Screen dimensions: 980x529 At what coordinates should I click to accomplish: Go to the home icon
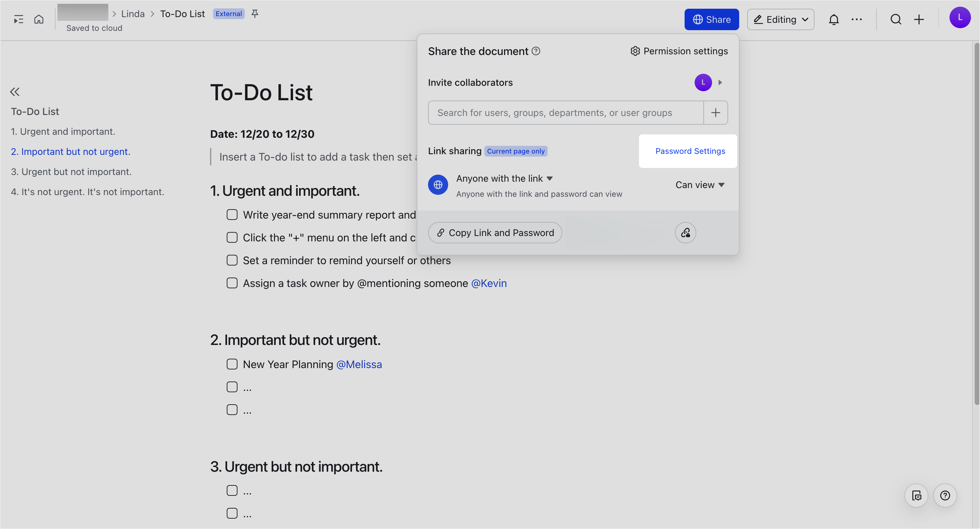39,19
